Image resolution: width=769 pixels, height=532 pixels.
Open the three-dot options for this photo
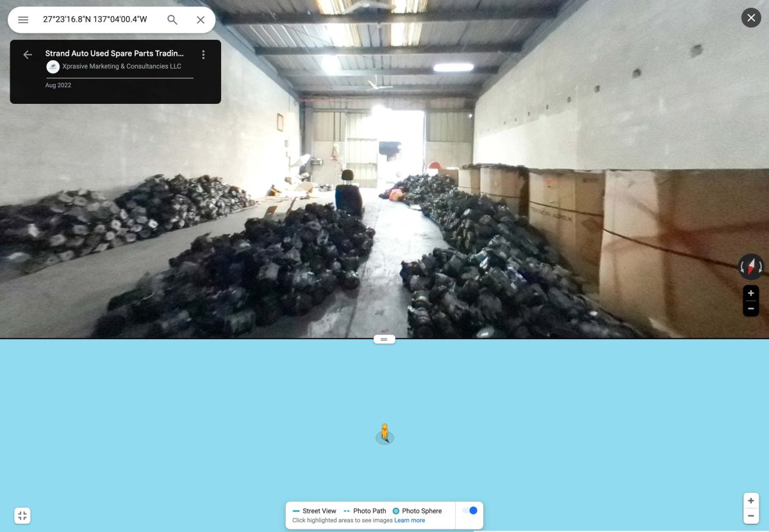(204, 54)
